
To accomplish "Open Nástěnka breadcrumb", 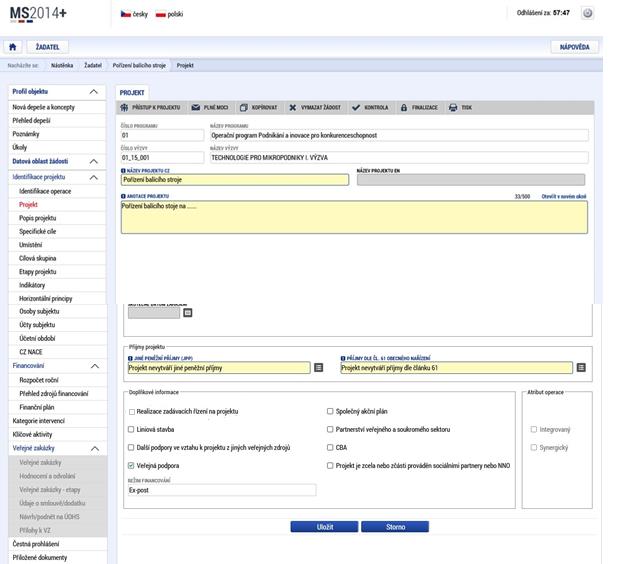I will pyautogui.click(x=62, y=65).
